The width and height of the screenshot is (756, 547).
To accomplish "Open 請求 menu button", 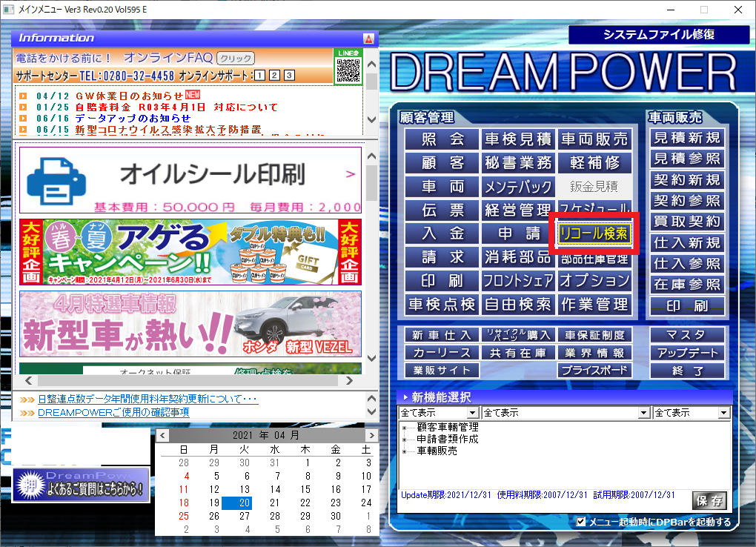I will pos(442,258).
